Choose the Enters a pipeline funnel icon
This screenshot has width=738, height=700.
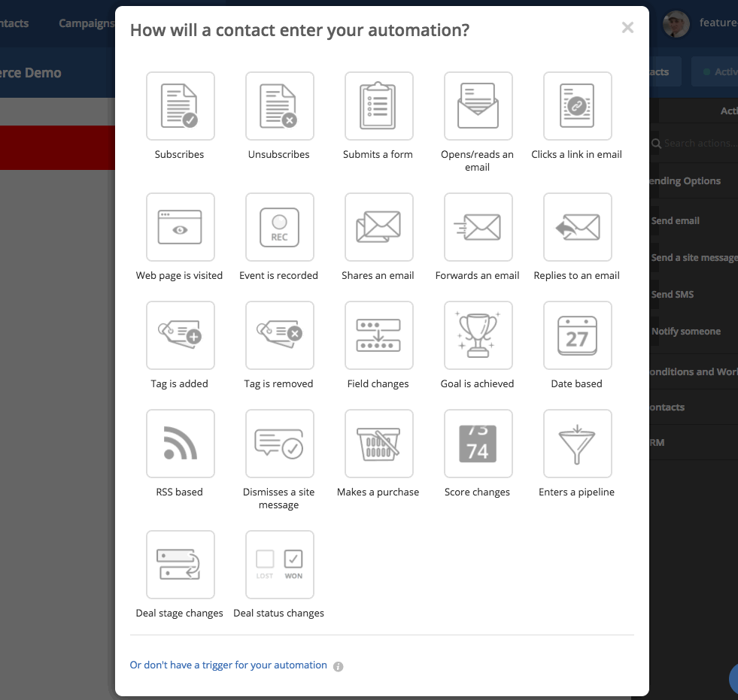click(577, 444)
